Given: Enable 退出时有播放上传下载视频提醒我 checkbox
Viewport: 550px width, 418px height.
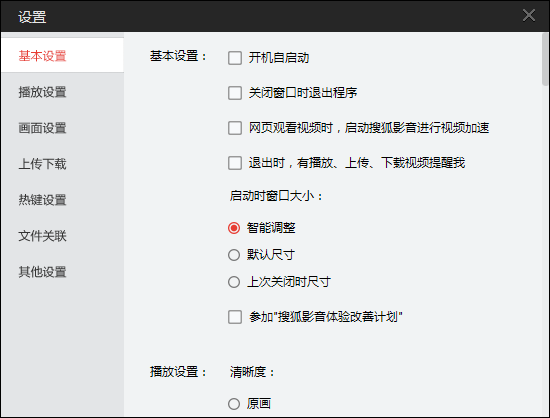Looking at the screenshot, I should pyautogui.click(x=235, y=163).
